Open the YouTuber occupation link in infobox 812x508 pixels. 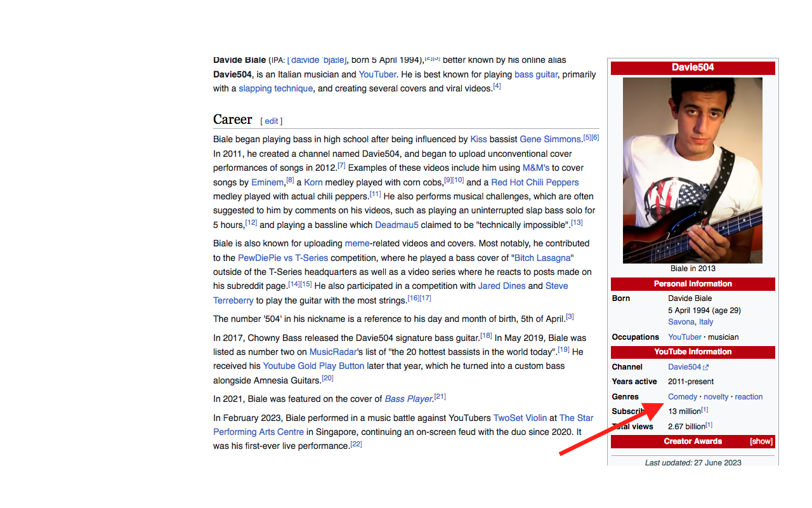tap(684, 337)
